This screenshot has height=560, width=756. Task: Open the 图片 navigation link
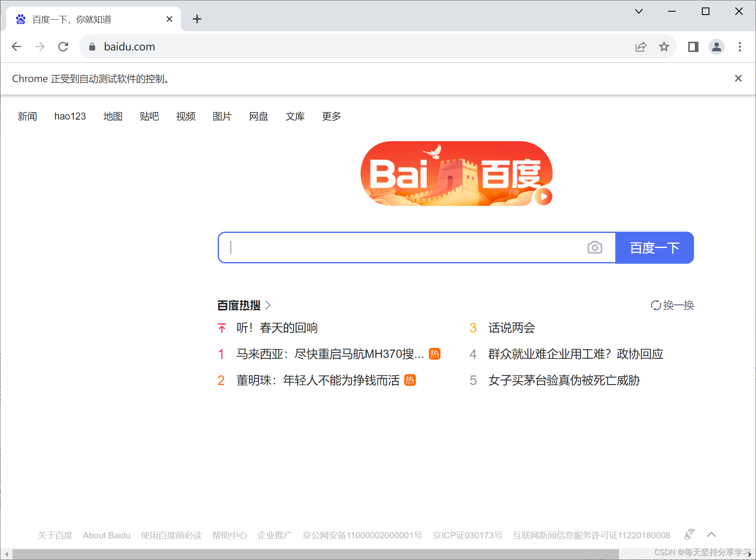(x=222, y=116)
